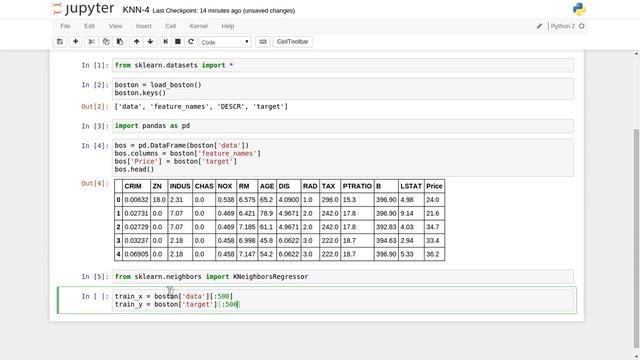Click in the active train_x train_y cell
The image size is (640, 360).
[x=343, y=300]
